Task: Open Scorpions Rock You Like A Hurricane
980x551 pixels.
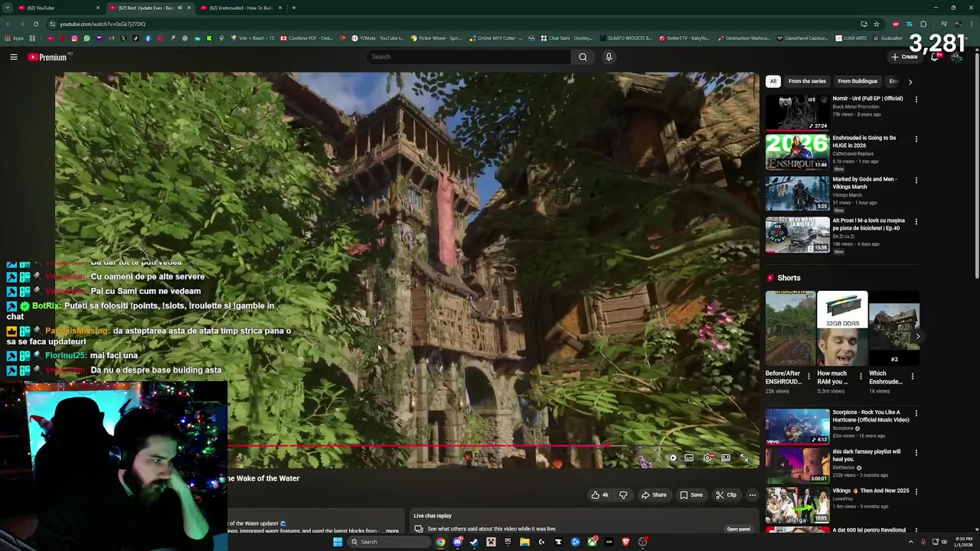Action: [797, 426]
